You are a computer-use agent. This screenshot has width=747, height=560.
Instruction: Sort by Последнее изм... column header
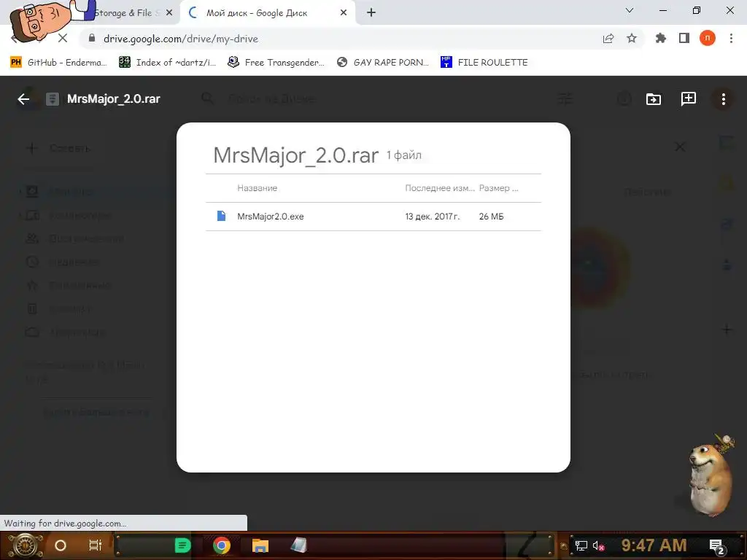coord(440,188)
